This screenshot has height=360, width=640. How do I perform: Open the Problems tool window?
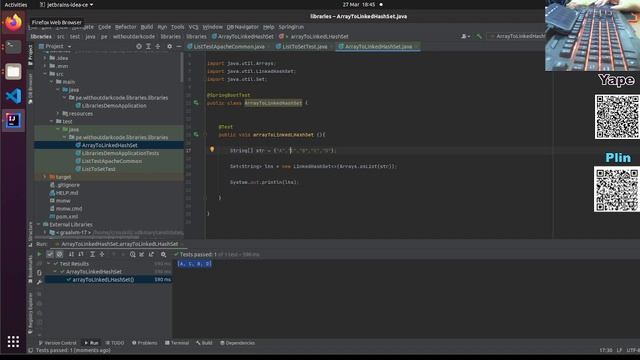[144, 343]
